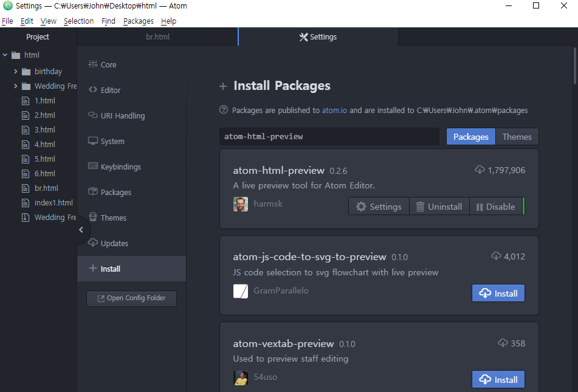
Task: Open Core settings section
Action: tap(132, 64)
